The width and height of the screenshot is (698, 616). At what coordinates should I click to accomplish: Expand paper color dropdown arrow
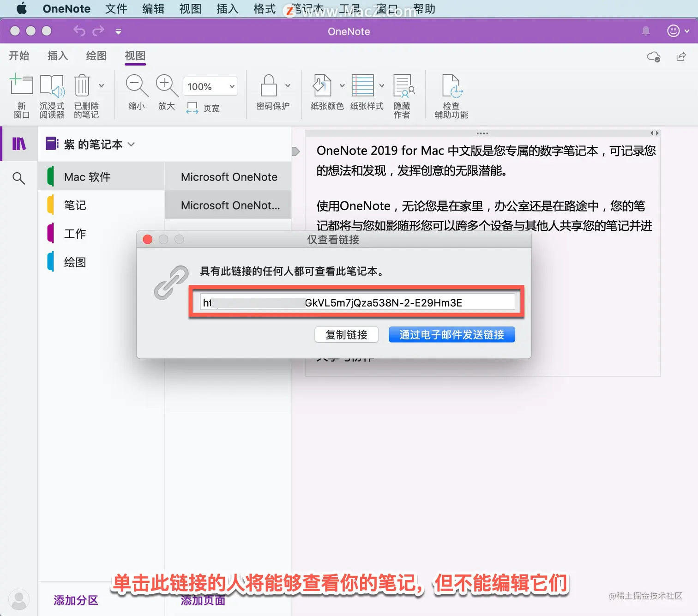(x=342, y=85)
